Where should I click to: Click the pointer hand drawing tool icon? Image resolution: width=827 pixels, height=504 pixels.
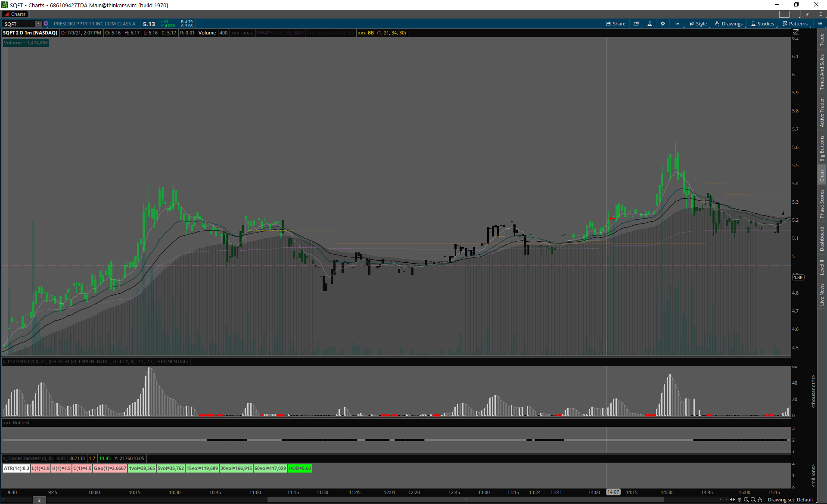pyautogui.click(x=760, y=500)
